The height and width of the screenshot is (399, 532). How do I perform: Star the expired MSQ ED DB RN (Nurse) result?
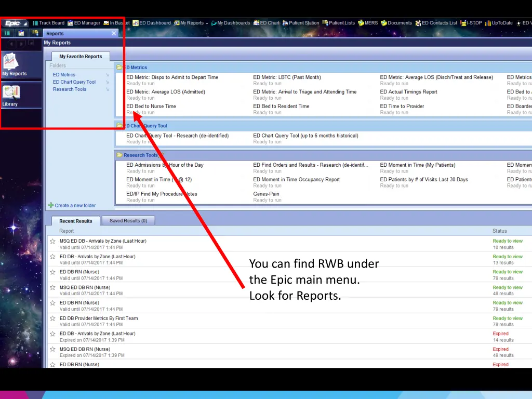point(52,349)
